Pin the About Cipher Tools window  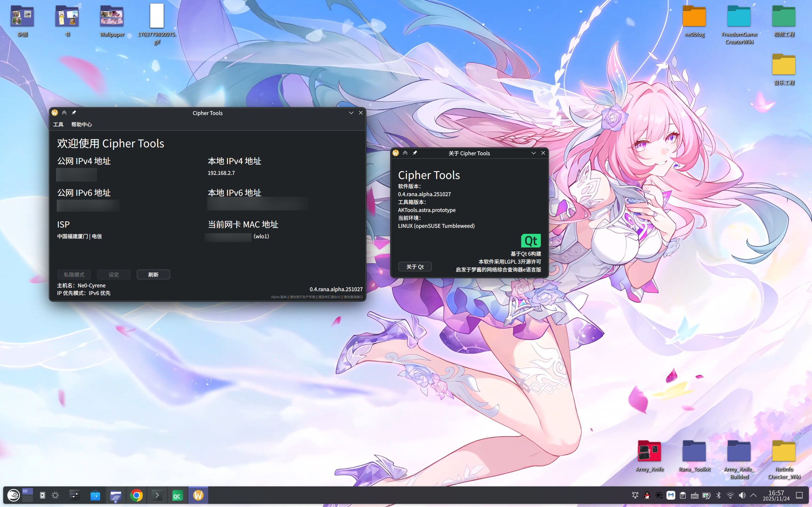tap(415, 153)
